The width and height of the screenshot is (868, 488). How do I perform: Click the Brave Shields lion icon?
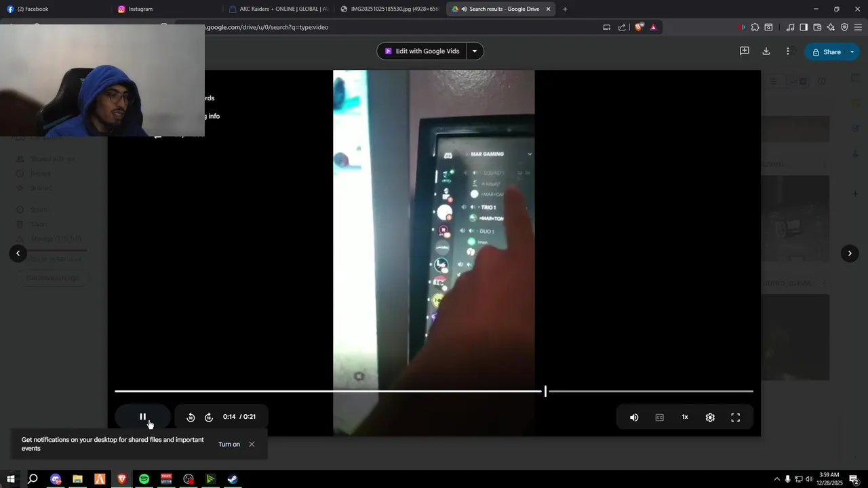point(639,27)
